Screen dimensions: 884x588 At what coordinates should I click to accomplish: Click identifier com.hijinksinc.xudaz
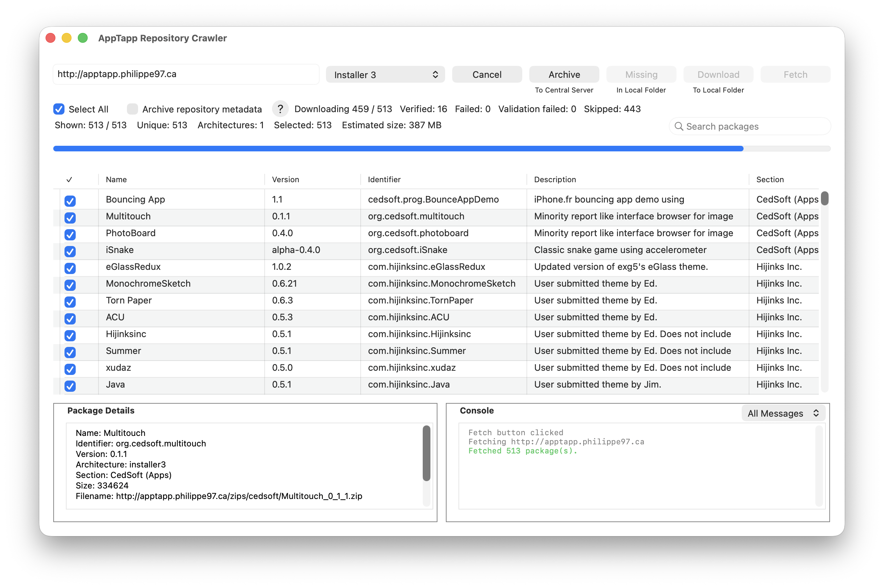click(412, 368)
